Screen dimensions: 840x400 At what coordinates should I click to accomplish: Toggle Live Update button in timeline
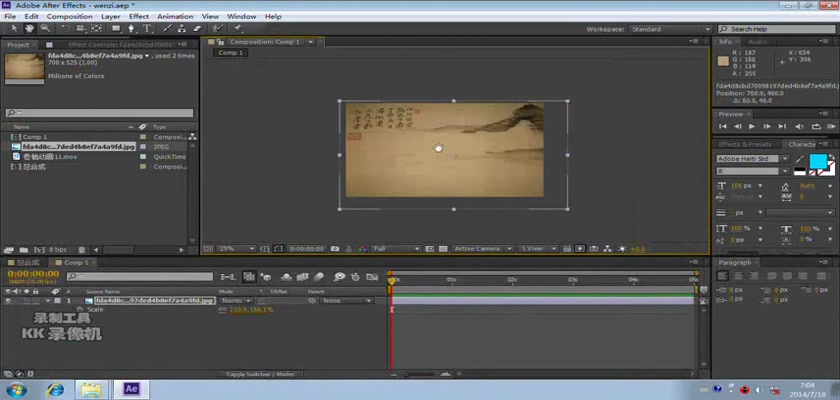249,277
